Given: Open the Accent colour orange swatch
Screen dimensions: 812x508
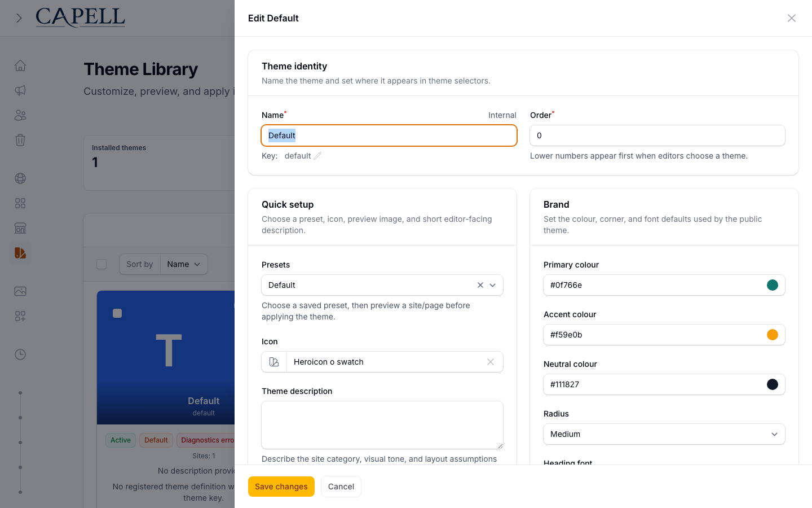Looking at the screenshot, I should (773, 335).
